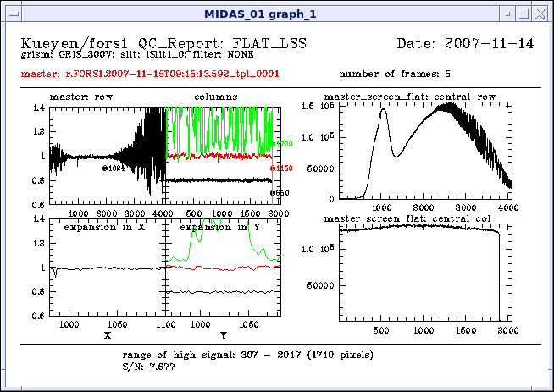Click the @1024 marker in master row plot
This screenshot has width=554, height=392.
pos(114,168)
